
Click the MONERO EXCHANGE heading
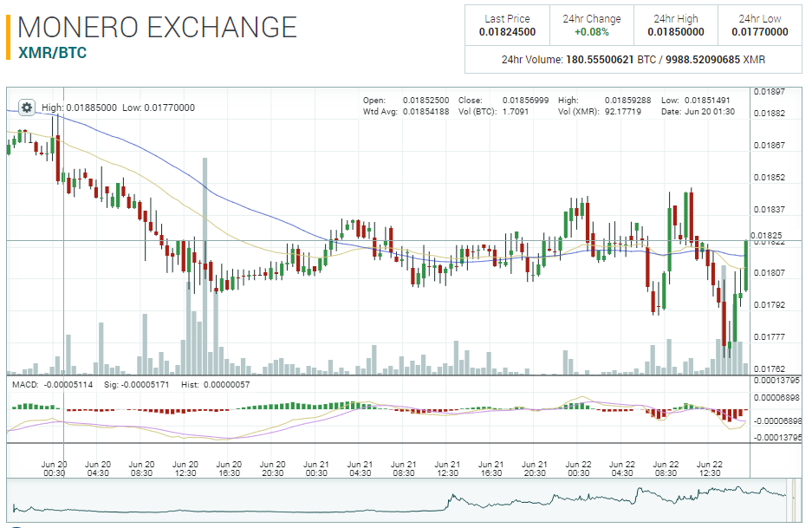coord(157,28)
